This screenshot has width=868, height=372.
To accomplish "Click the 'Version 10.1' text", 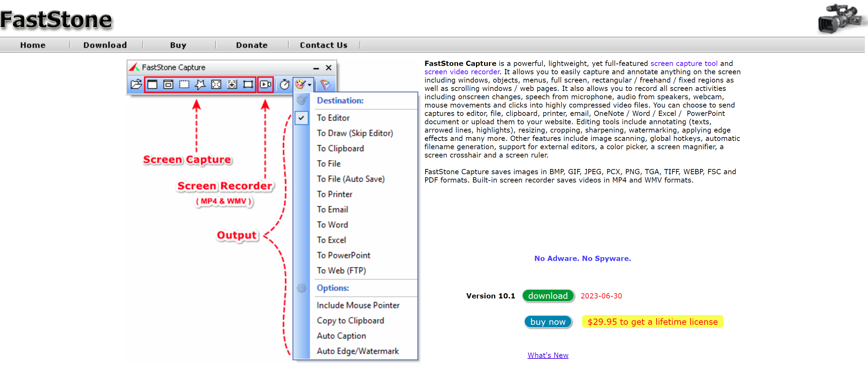I will tap(490, 296).
